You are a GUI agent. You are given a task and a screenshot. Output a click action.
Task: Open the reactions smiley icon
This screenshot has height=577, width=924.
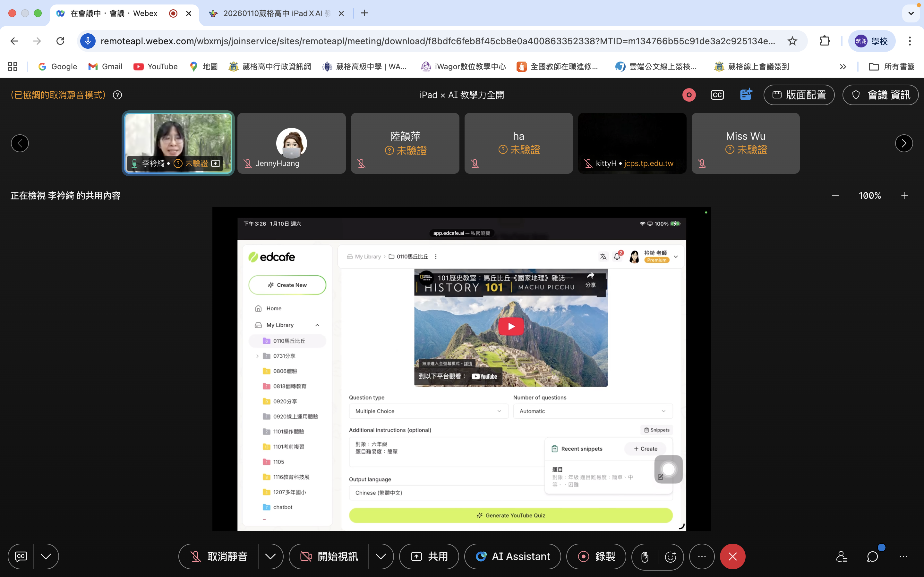671,557
